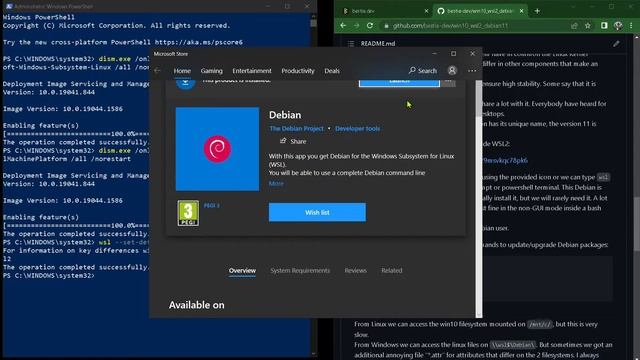View site lock information icon
Image resolution: width=640 pixels, height=360 pixels.
pos(386,26)
